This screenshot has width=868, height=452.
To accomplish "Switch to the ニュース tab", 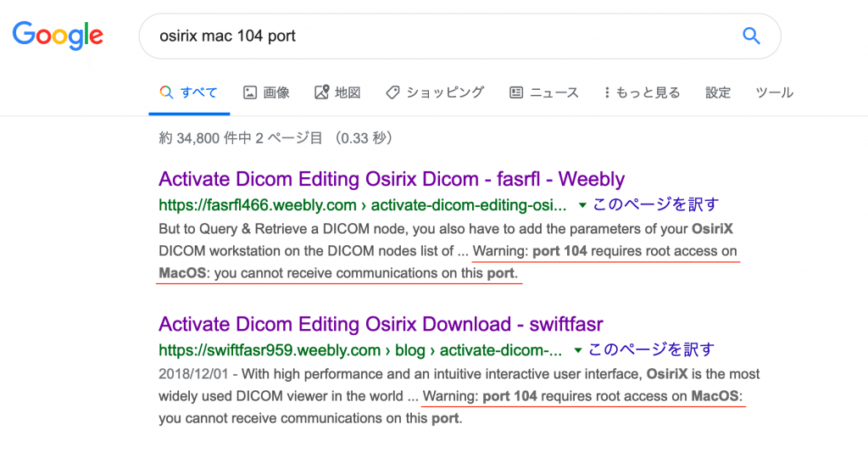I will [x=544, y=92].
